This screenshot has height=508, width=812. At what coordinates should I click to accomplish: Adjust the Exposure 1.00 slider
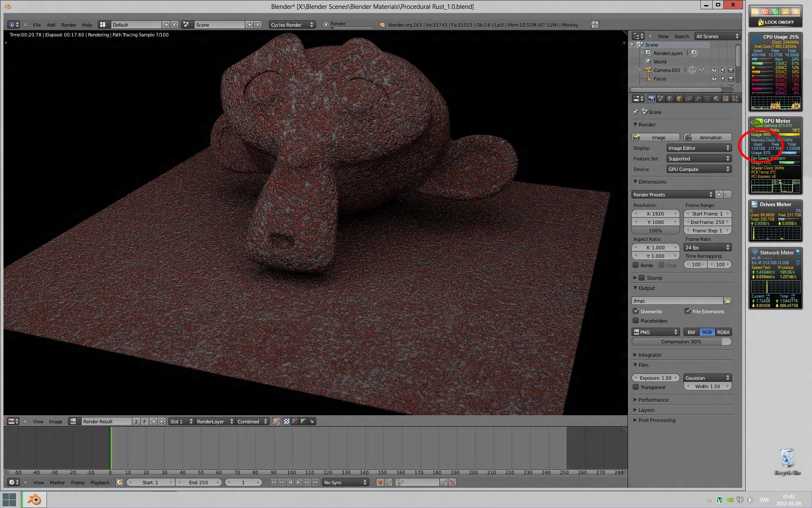(x=656, y=378)
